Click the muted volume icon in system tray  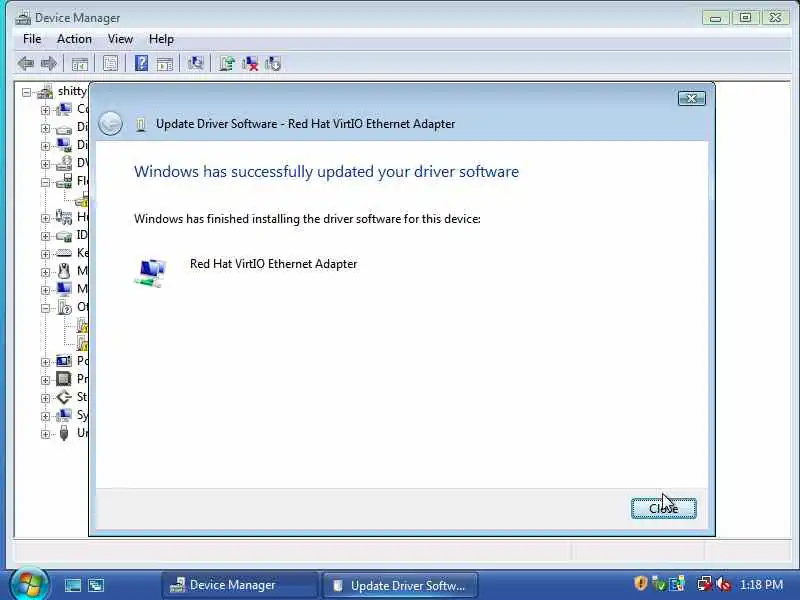click(723, 584)
